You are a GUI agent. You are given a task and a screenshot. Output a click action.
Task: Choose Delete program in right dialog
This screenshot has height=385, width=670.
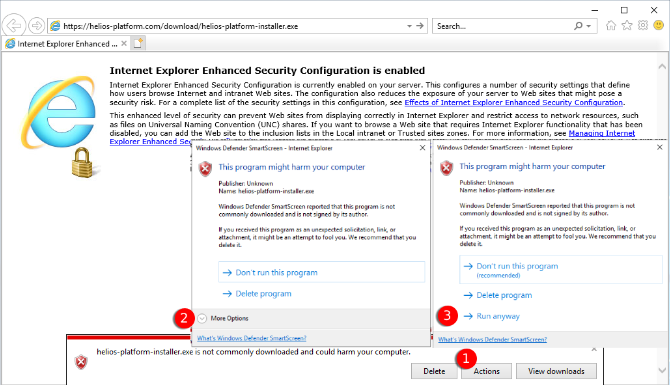pyautogui.click(x=498, y=295)
